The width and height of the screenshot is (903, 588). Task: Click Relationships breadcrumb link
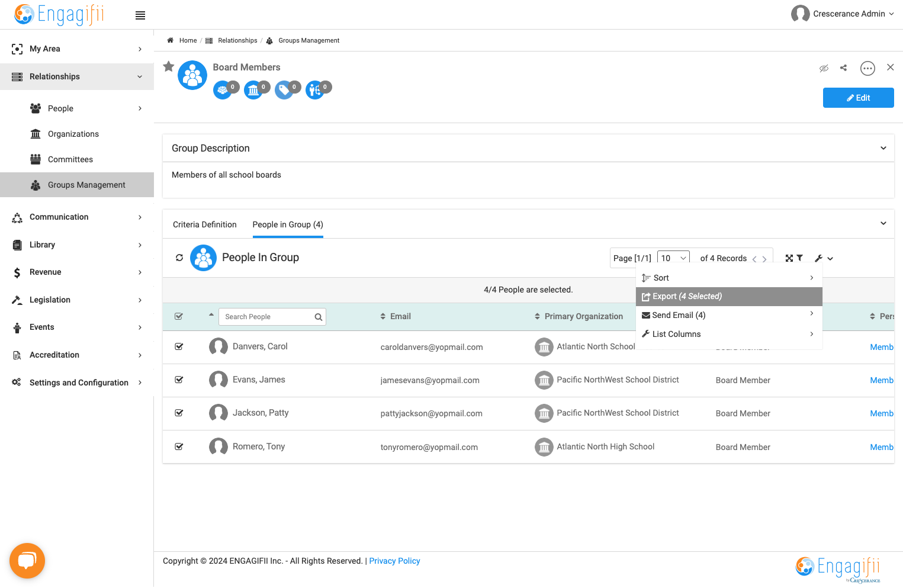click(x=237, y=40)
